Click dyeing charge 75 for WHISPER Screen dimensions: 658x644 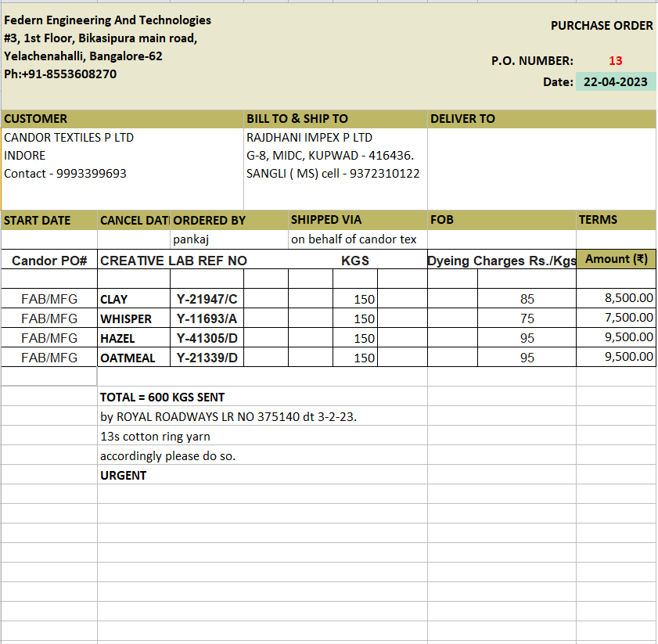coord(527,318)
